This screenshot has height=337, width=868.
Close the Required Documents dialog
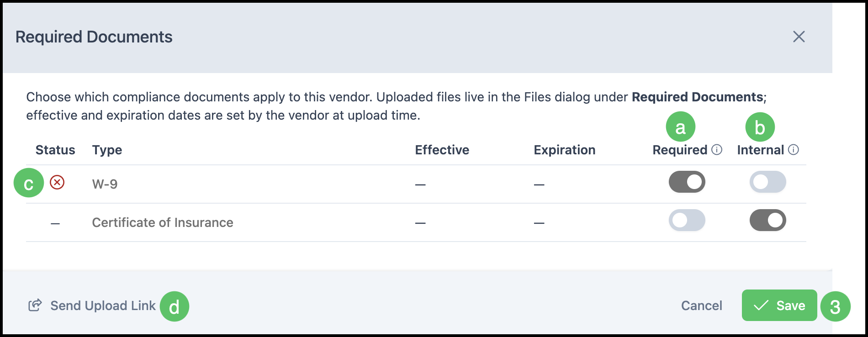(x=799, y=37)
